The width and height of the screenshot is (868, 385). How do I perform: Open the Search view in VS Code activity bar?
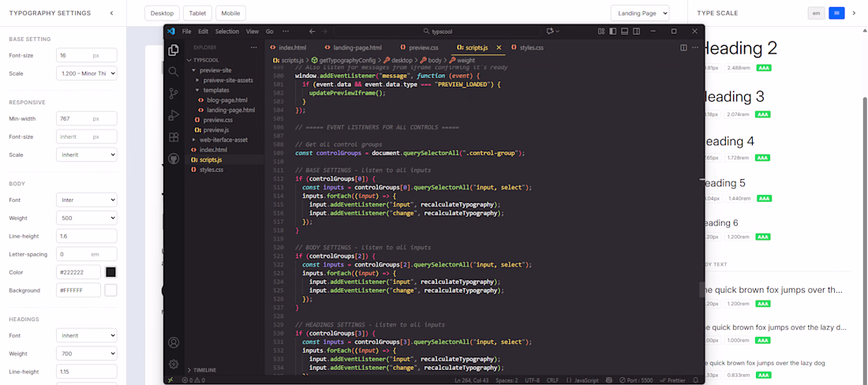174,71
